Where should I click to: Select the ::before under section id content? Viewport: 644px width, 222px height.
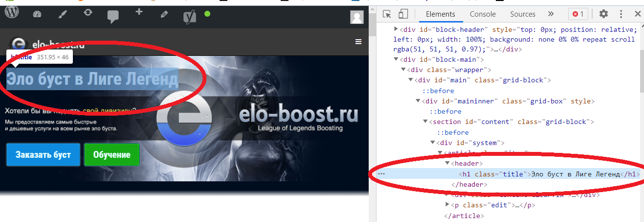click(x=453, y=132)
